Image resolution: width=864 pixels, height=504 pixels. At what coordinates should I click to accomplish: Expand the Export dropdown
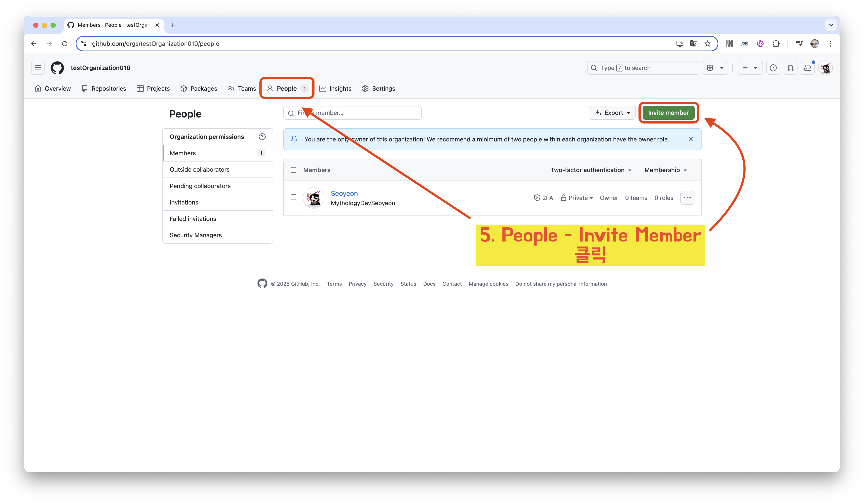pos(612,113)
